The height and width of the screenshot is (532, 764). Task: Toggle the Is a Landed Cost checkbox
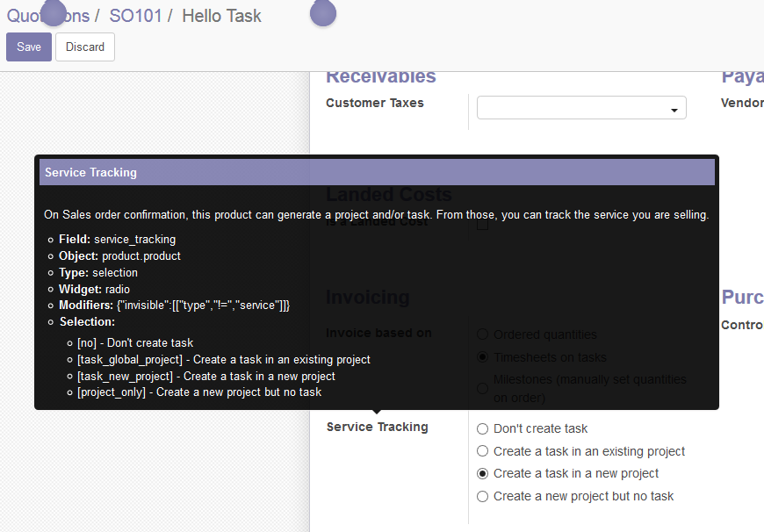pos(482,225)
